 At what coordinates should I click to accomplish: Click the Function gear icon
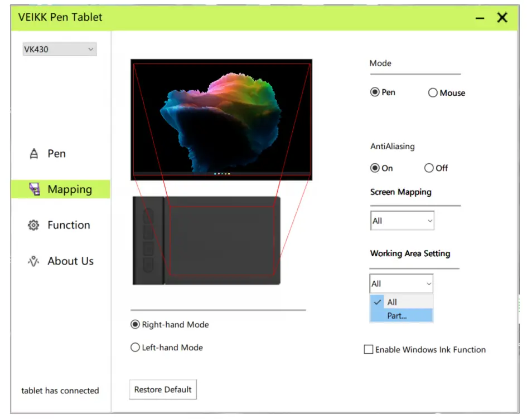pos(33,225)
